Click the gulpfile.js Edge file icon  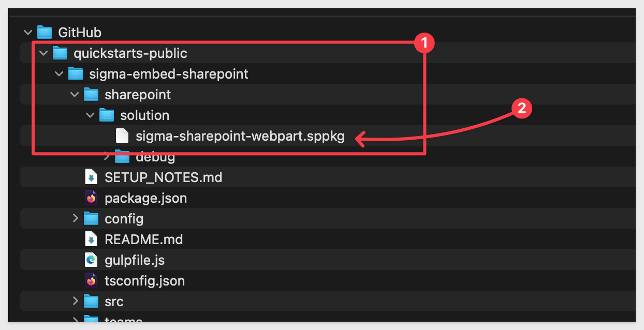(x=91, y=260)
